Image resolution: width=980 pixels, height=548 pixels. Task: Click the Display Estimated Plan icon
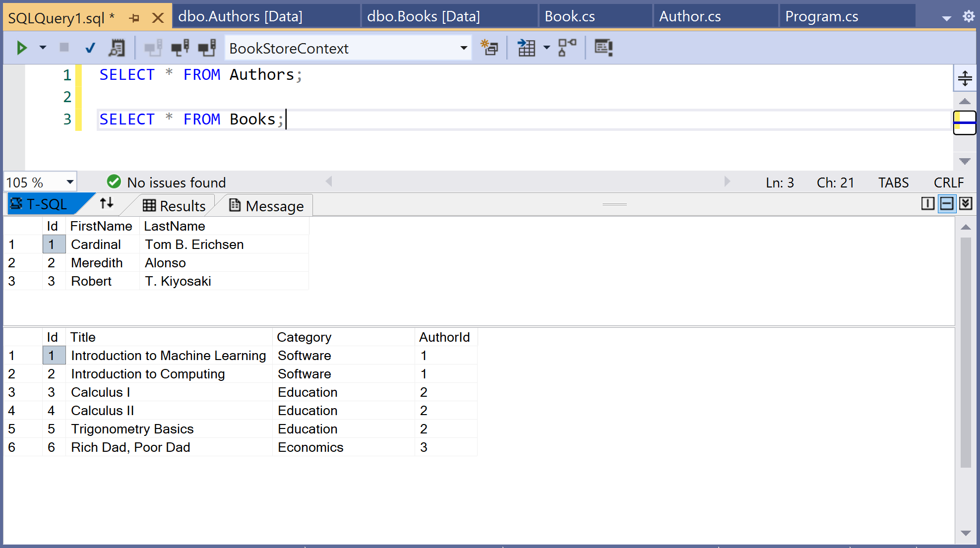click(117, 48)
